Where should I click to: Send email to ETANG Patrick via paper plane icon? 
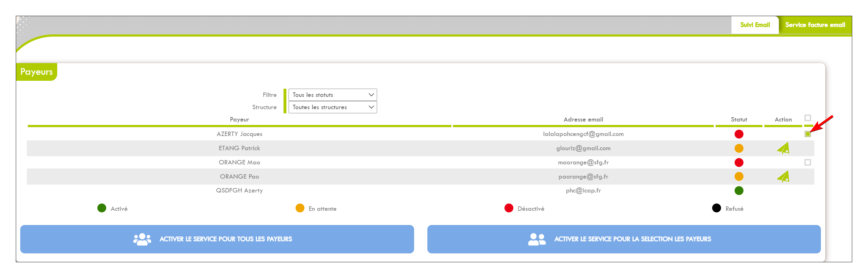point(783,148)
